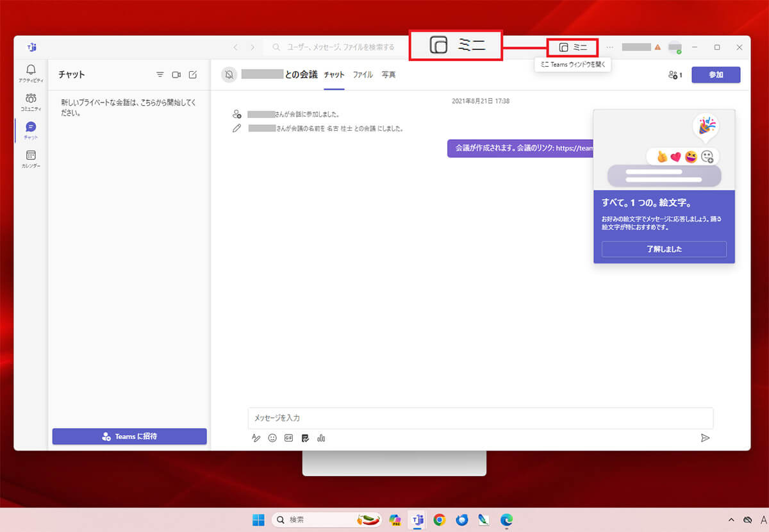Switch to the ファイル tab
The height and width of the screenshot is (532, 769).
[x=363, y=75]
